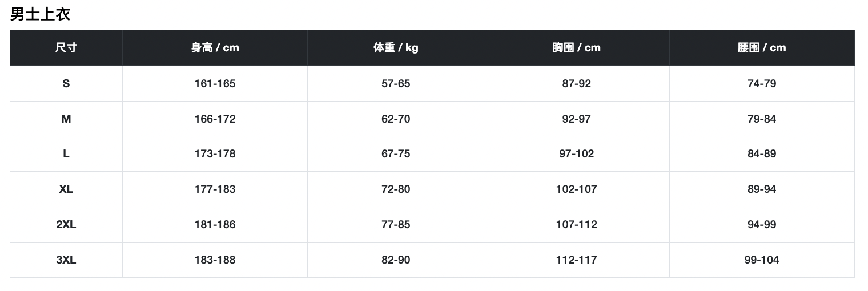Select the L size row label
Viewport: 868px width, 291px height.
66,154
